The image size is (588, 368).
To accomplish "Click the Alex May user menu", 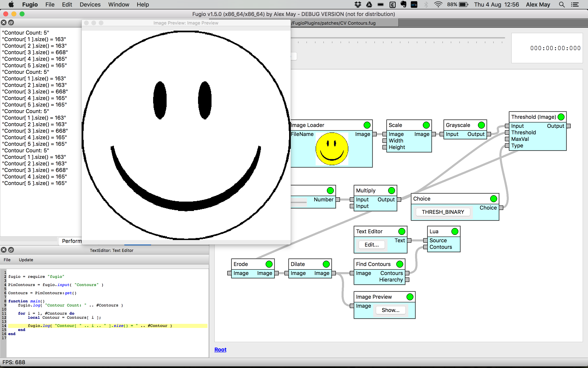I will click(538, 5).
